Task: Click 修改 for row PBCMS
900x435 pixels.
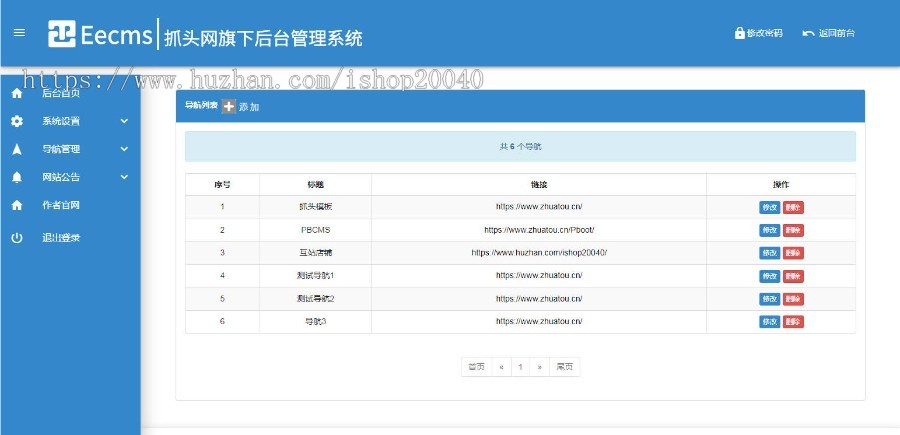Action: tap(769, 230)
